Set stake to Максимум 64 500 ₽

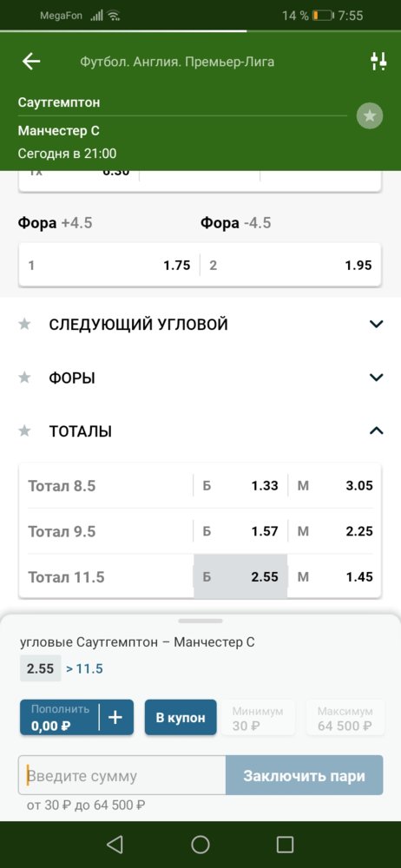tap(345, 718)
